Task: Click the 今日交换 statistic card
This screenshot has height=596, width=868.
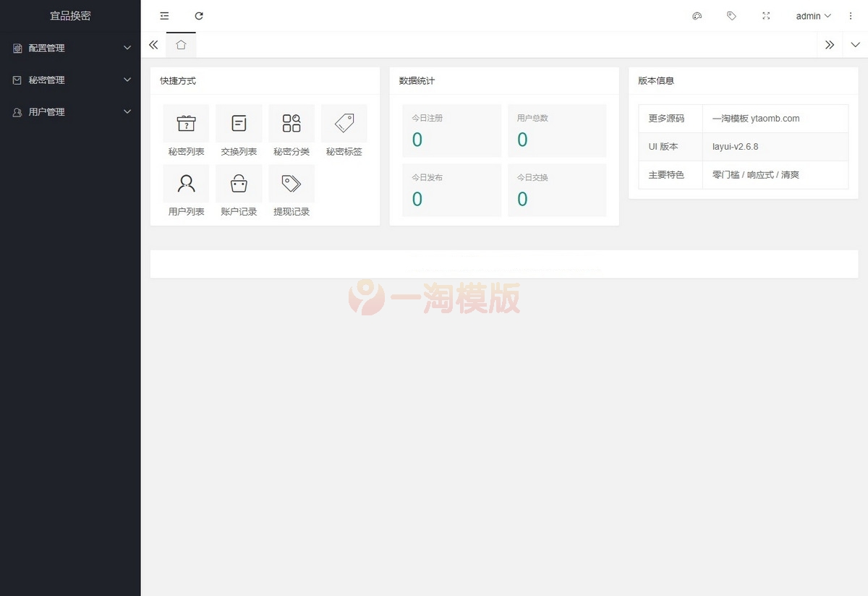Action: click(557, 190)
